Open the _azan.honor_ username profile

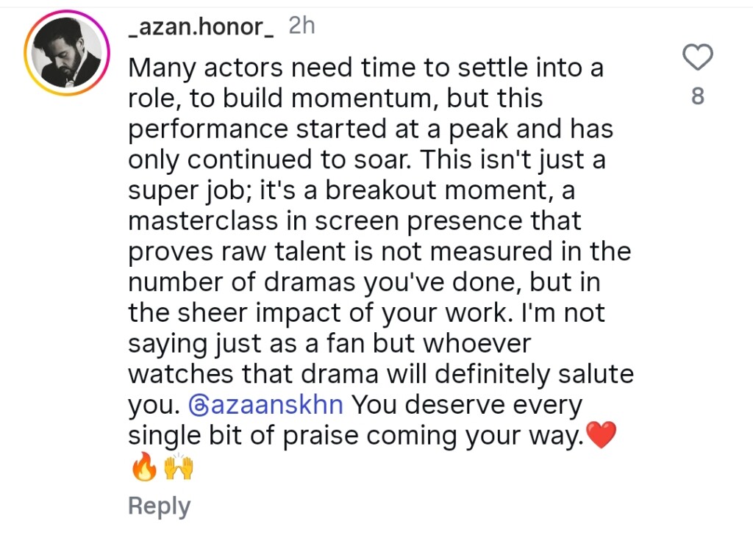click(x=201, y=27)
